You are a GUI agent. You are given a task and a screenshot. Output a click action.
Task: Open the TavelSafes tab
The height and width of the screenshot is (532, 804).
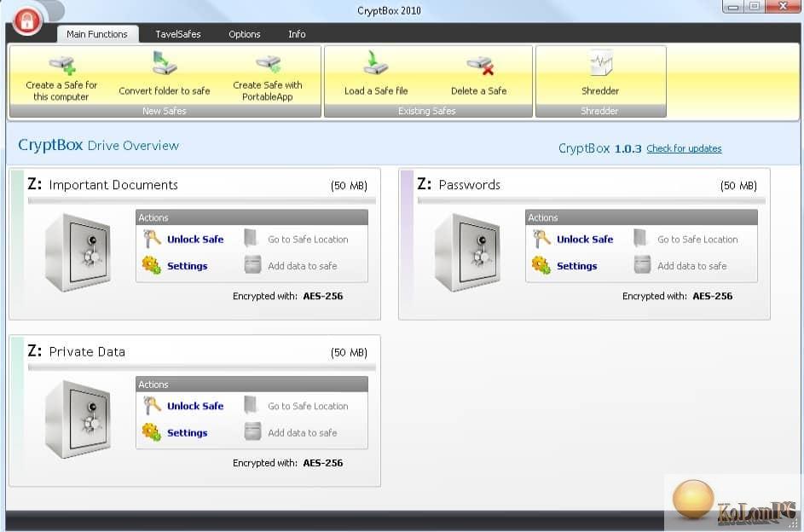tap(178, 34)
